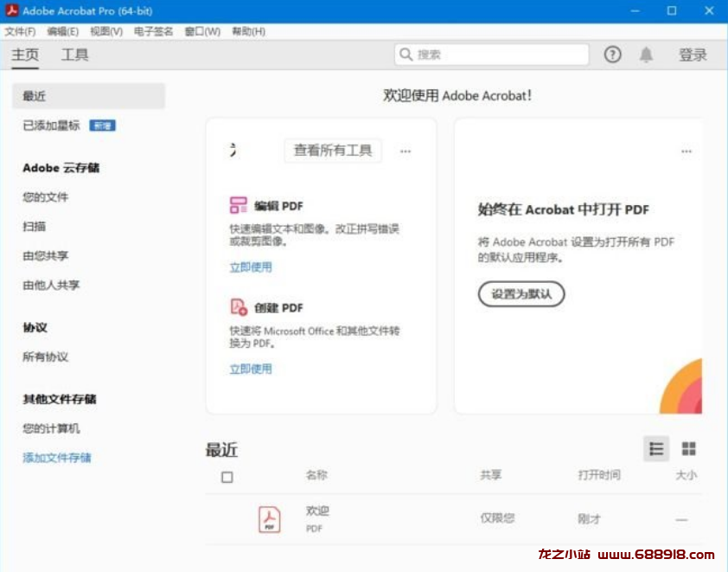Click the 创建 PDF tool icon

pos(239,306)
